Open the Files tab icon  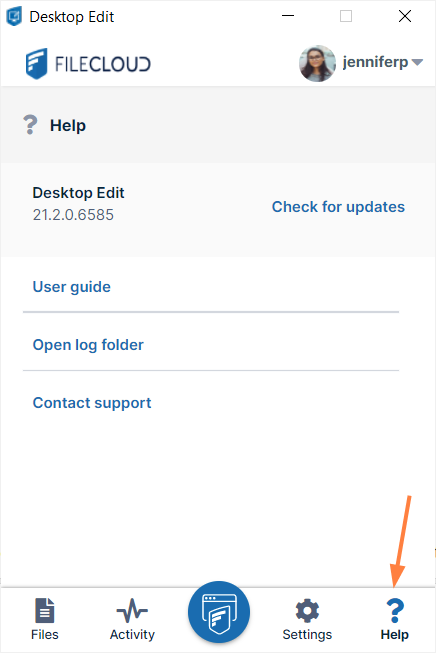[45, 611]
